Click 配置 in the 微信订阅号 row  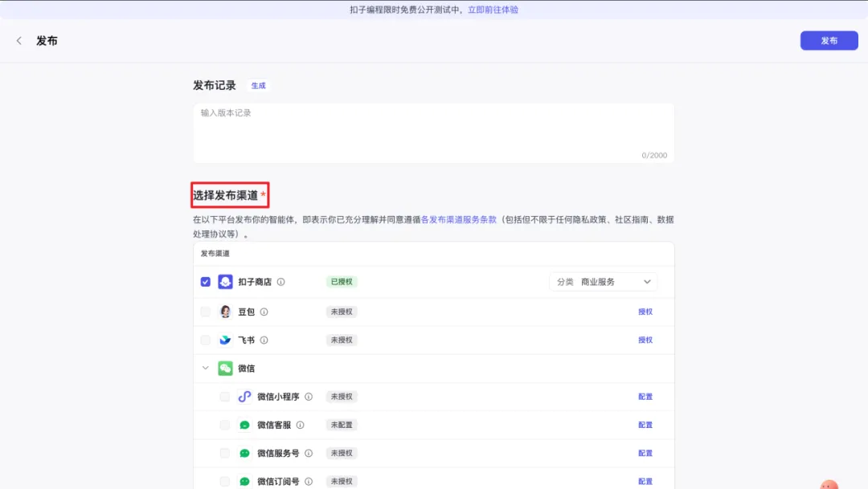(645, 481)
